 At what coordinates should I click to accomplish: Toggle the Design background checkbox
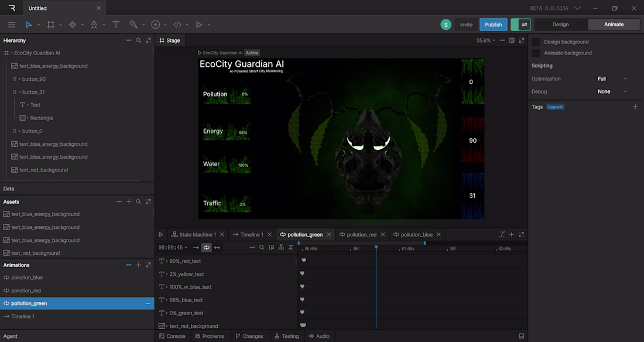coord(536,42)
